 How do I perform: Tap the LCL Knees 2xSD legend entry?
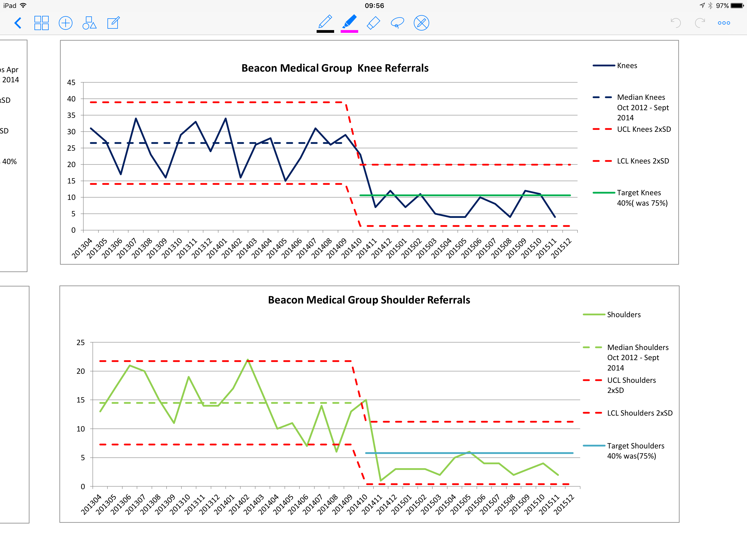[x=631, y=161]
